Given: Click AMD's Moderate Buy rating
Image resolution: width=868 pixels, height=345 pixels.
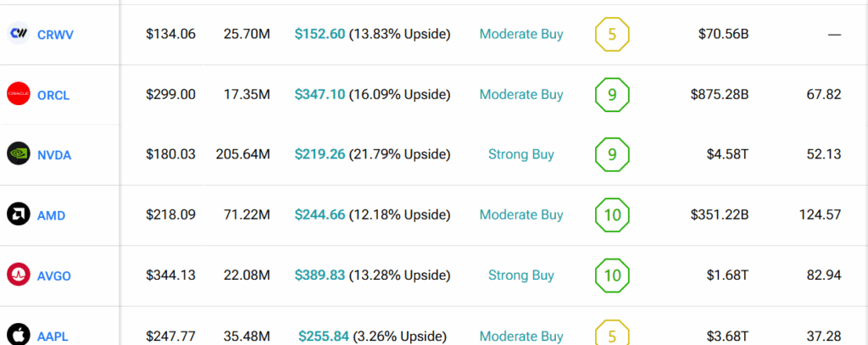Looking at the screenshot, I should coord(520,214).
